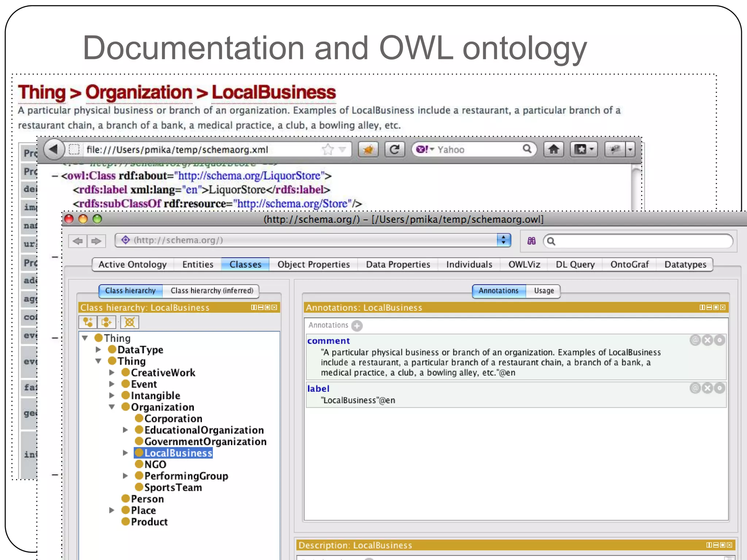The height and width of the screenshot is (560, 747).
Task: Add sibling class icon in class hierarchy
Action: pyautogui.click(x=107, y=322)
